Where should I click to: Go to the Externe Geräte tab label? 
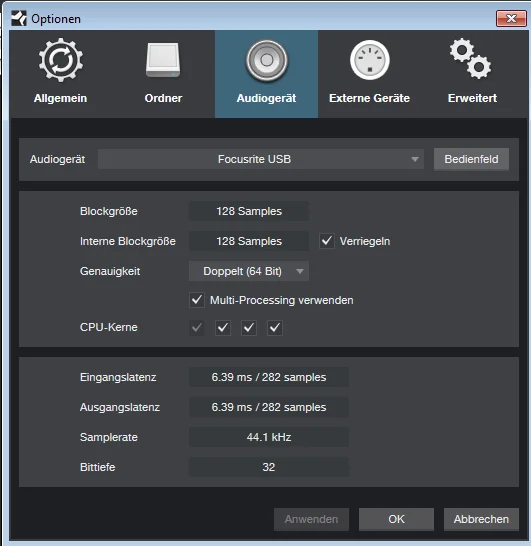(369, 98)
